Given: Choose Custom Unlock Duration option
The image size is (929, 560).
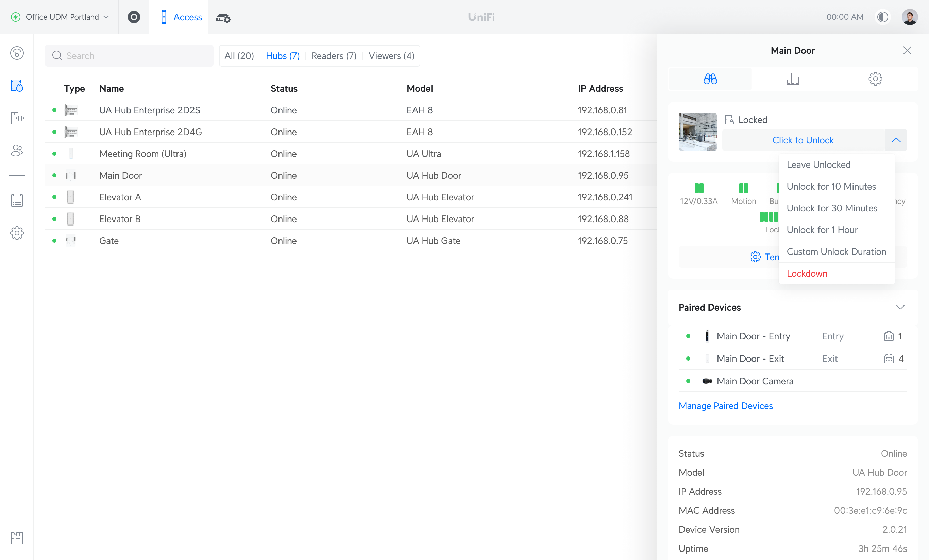Looking at the screenshot, I should (x=837, y=252).
